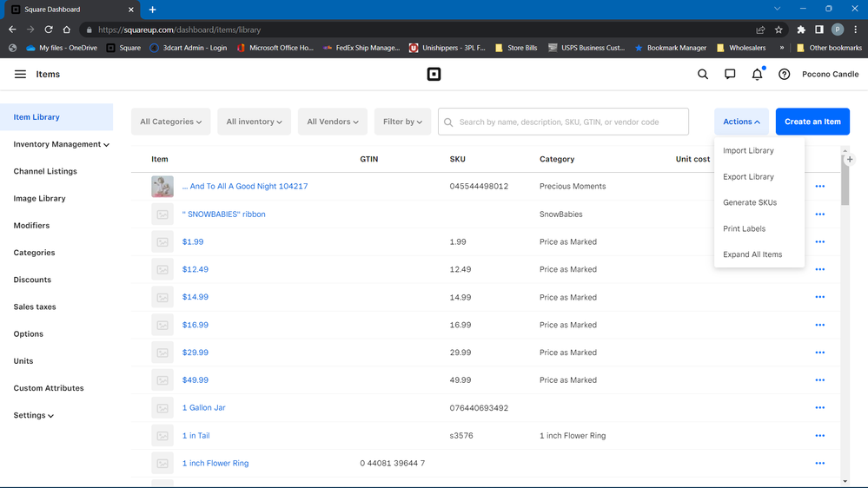Screen dimensions: 868x488
Task: Click the And To All A Good Night thumbnail
Action: pos(162,187)
